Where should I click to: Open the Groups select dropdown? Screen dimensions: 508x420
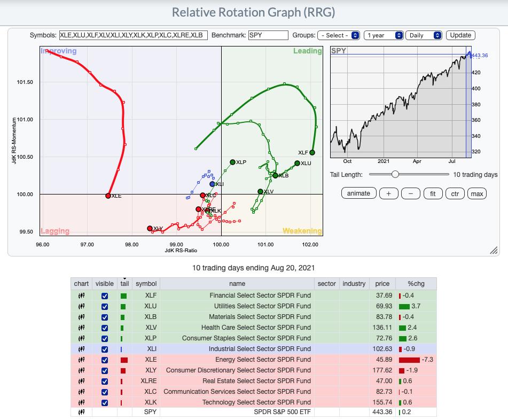(x=339, y=35)
